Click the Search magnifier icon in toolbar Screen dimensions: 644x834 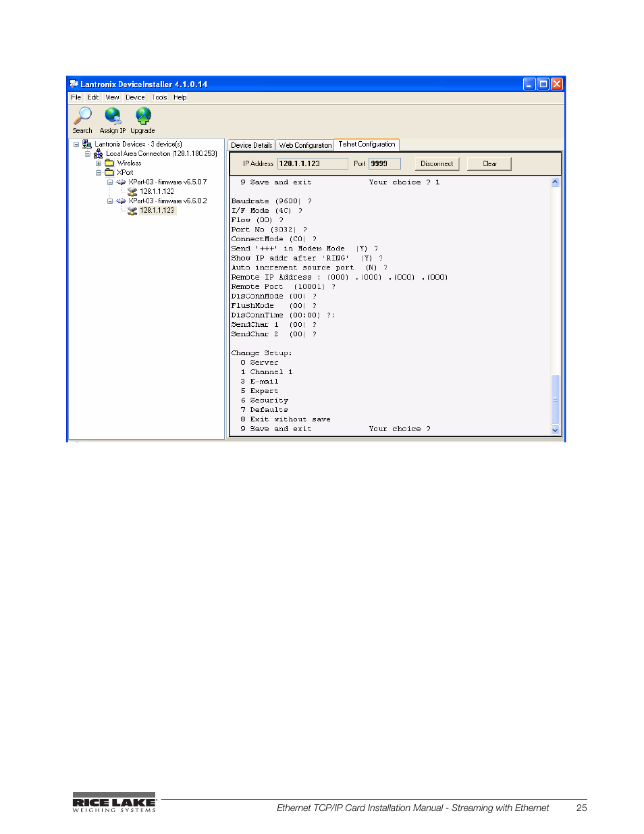[x=82, y=116]
